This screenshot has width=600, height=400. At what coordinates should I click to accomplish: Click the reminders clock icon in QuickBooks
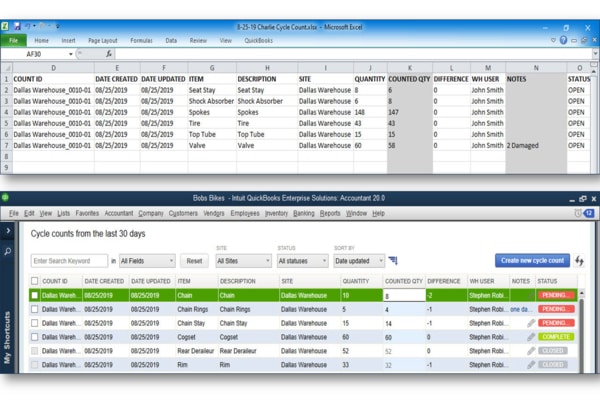point(578,213)
